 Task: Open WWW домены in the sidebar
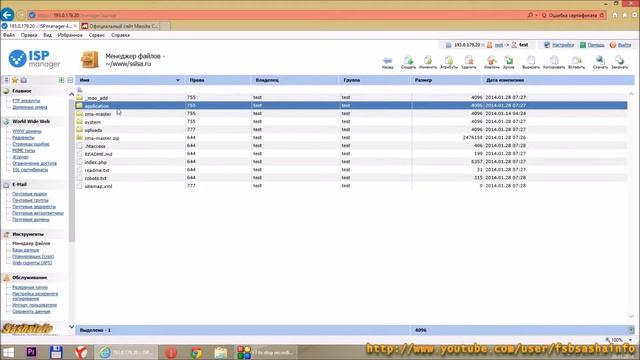(x=27, y=131)
